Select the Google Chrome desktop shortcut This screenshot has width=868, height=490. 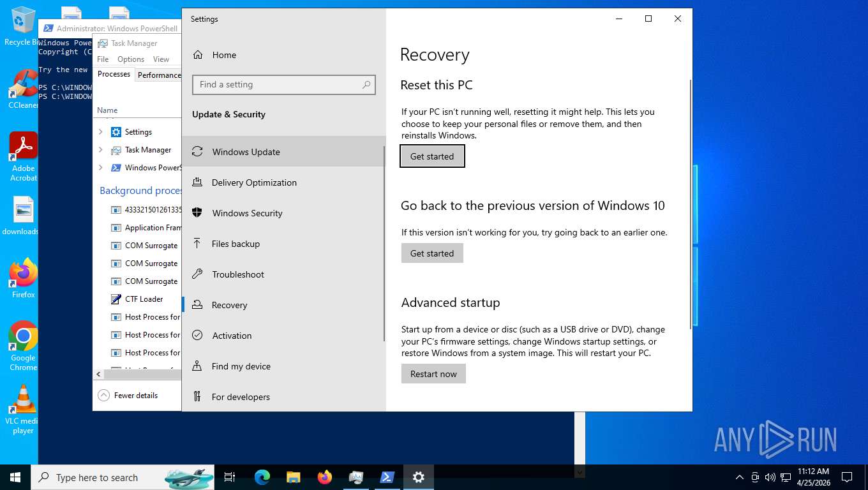[23, 346]
